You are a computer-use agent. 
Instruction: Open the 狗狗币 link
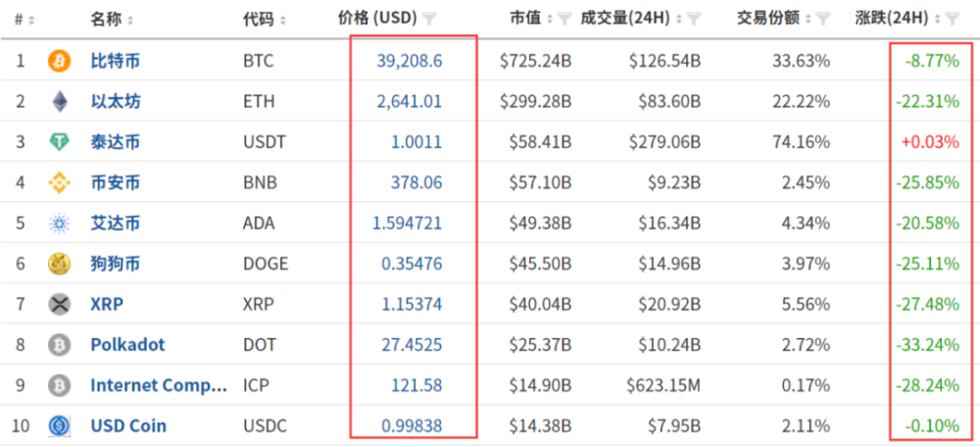click(x=115, y=264)
